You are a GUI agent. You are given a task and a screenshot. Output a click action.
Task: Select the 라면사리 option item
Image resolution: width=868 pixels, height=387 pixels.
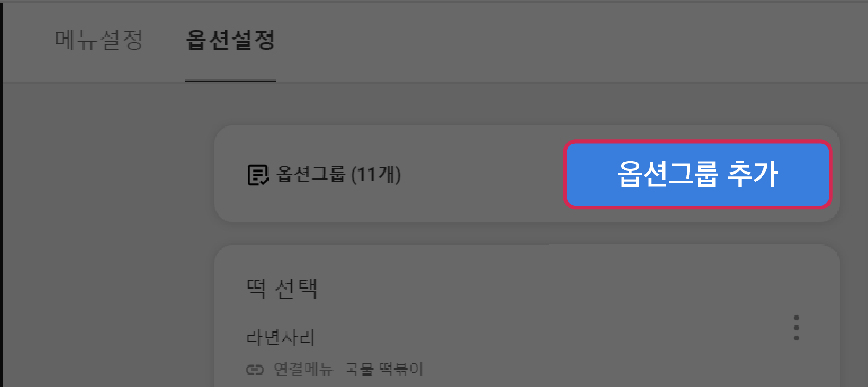281,337
